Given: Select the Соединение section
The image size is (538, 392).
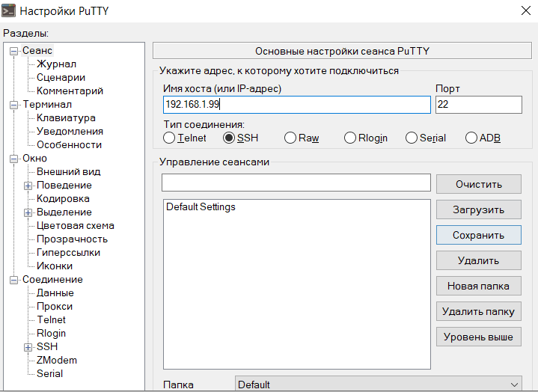Looking at the screenshot, I should (52, 280).
